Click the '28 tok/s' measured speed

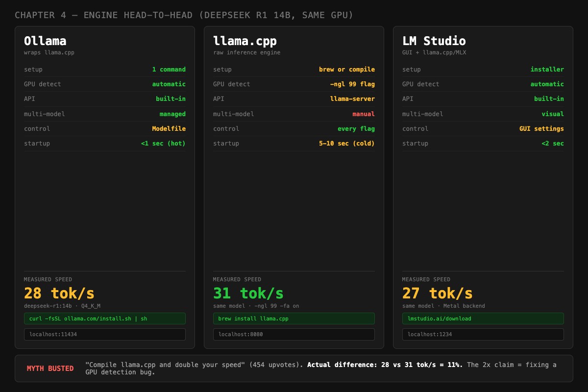(59, 294)
